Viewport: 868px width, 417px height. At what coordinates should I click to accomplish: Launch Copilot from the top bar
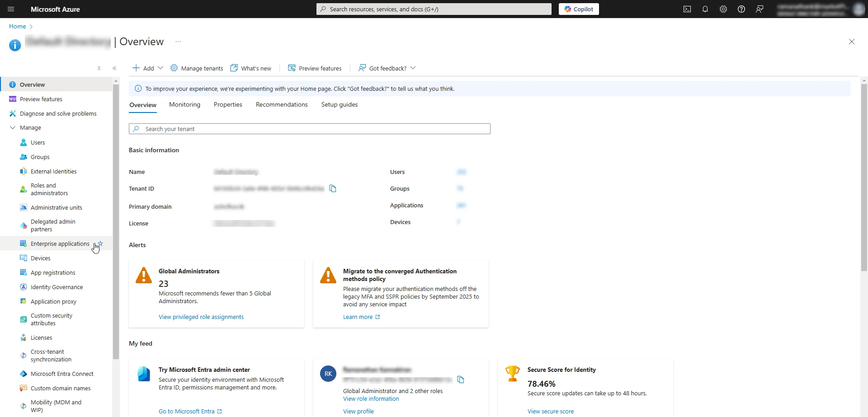click(x=578, y=9)
